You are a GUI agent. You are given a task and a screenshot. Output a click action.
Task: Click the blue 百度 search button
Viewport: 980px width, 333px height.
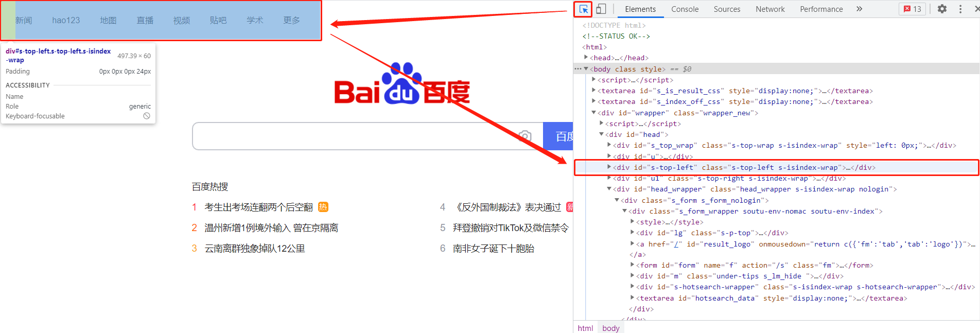pyautogui.click(x=558, y=136)
